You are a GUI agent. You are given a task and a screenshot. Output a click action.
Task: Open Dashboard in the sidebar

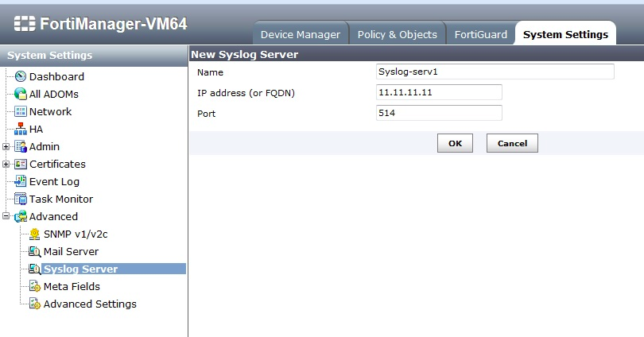click(56, 77)
